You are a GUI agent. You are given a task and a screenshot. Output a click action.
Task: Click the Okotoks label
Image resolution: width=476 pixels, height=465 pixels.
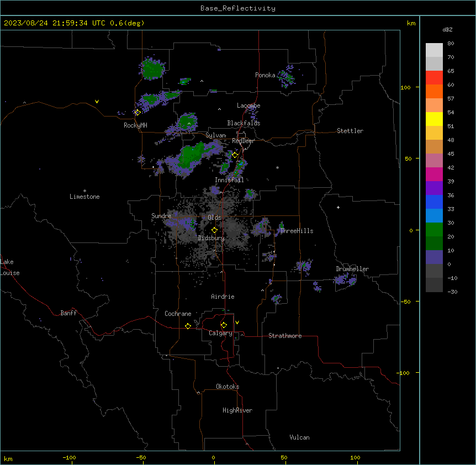[228, 387]
